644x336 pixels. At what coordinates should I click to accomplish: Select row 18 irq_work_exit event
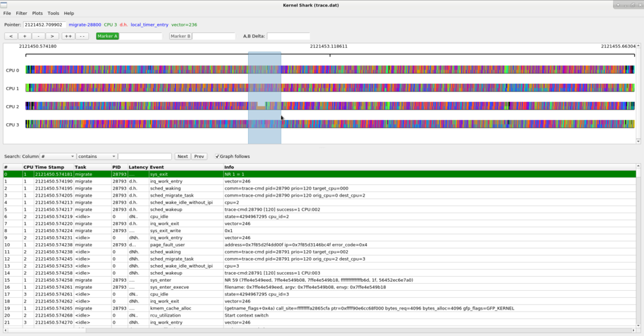click(319, 301)
